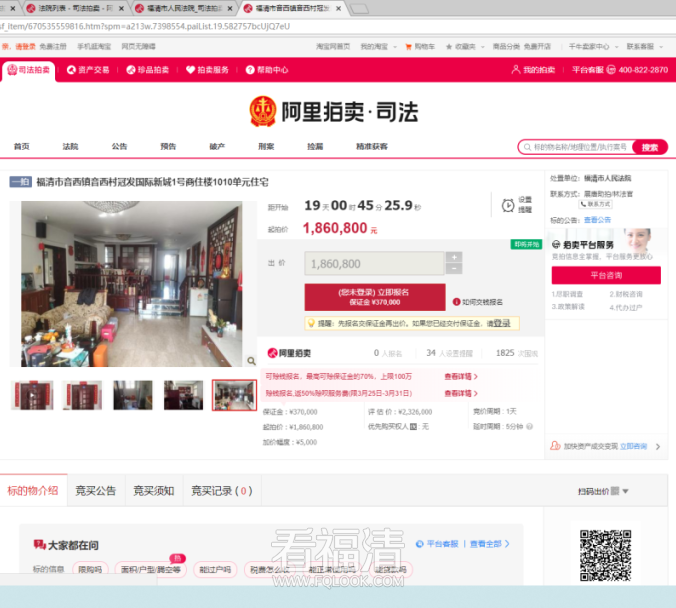Click the 立即咨询 link
Image resolution: width=676 pixels, height=608 pixels.
[x=634, y=446]
